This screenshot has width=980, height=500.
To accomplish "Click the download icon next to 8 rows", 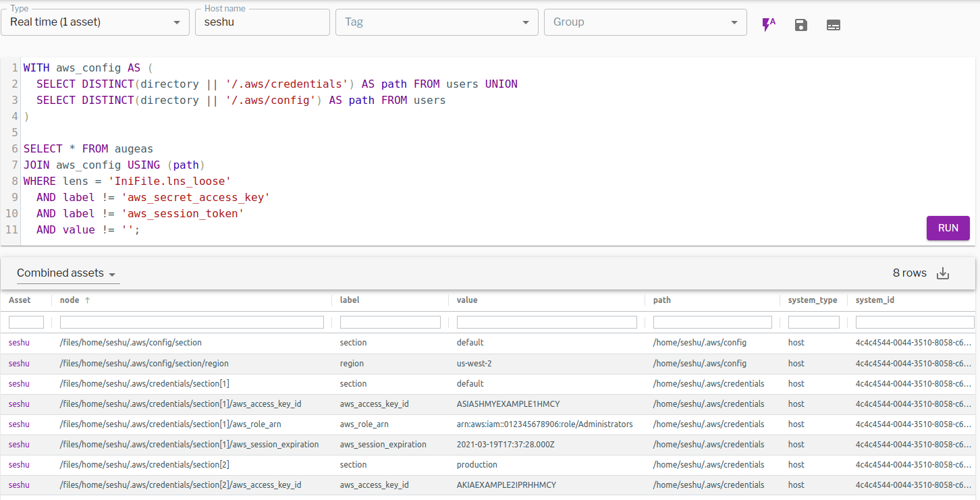I will [942, 273].
